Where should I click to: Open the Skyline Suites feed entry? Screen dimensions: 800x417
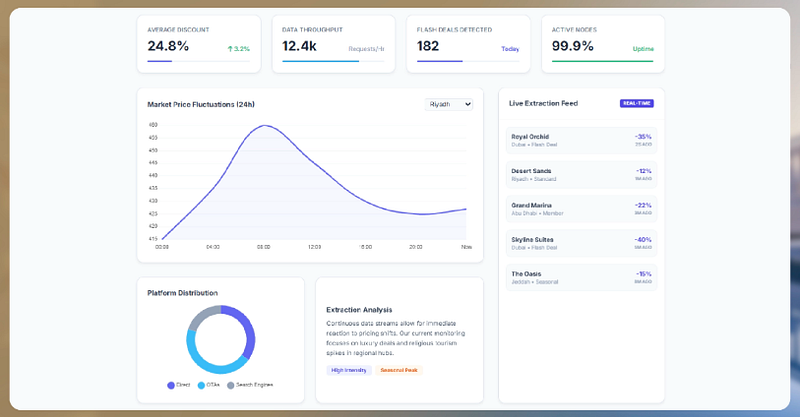click(581, 243)
